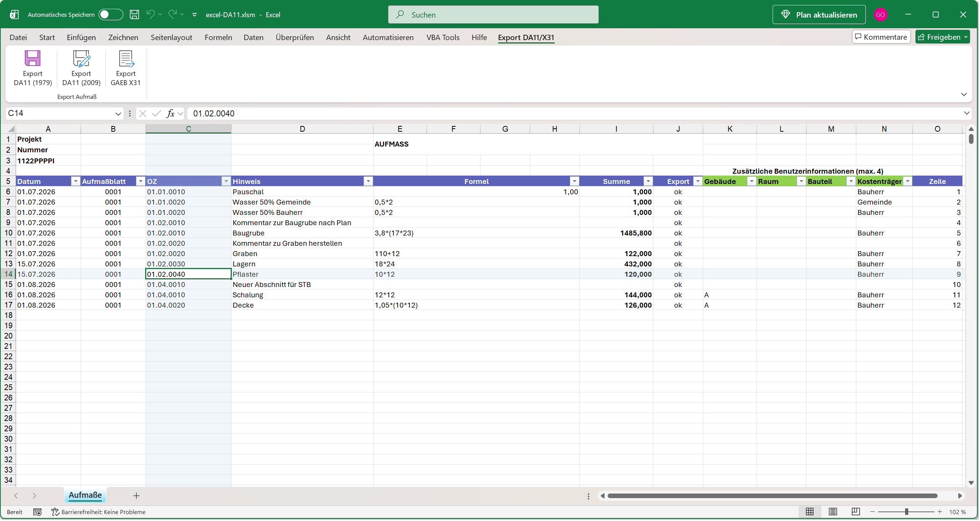
Task: Switch to the VBA Tools tab
Action: tap(443, 37)
